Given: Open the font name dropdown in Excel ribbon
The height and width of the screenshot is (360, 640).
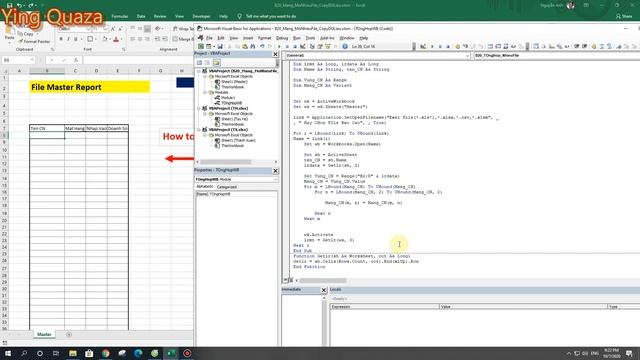Looking at the screenshot, I should point(89,29).
